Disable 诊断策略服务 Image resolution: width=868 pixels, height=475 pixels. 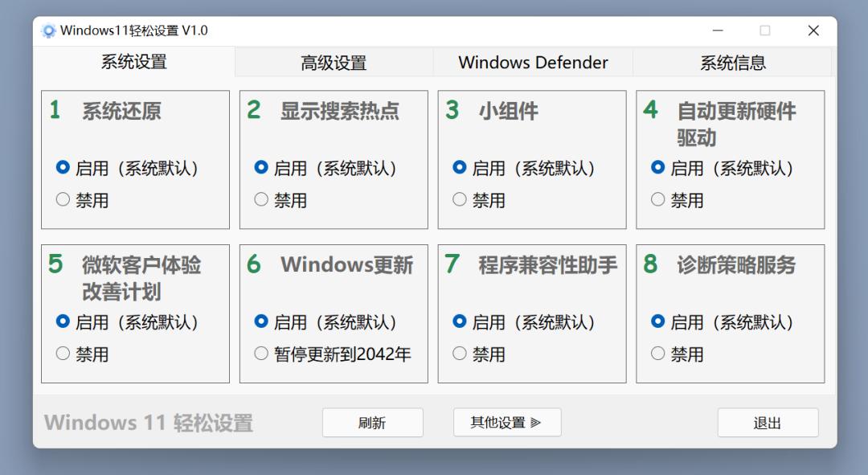(x=657, y=354)
